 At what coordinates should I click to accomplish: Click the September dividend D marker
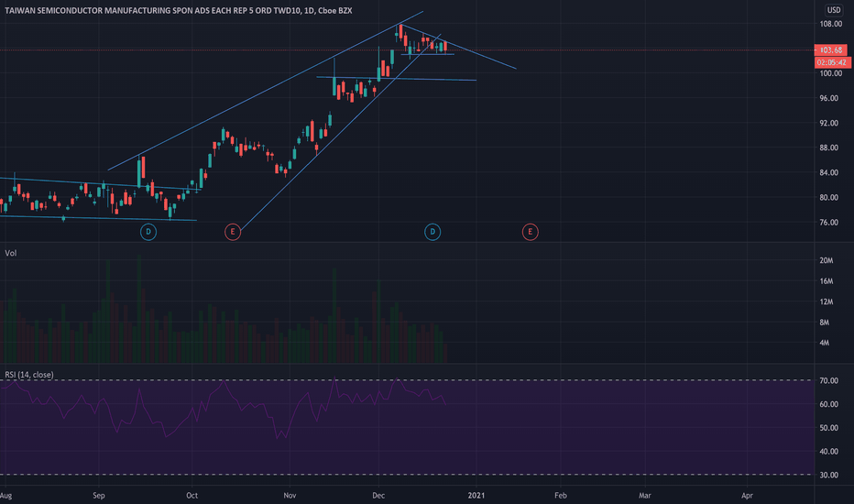[x=148, y=232]
